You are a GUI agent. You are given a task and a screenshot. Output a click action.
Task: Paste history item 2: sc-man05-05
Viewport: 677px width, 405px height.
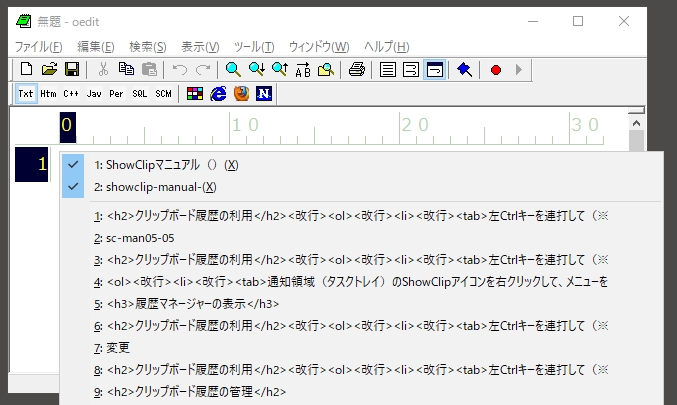(x=361, y=238)
